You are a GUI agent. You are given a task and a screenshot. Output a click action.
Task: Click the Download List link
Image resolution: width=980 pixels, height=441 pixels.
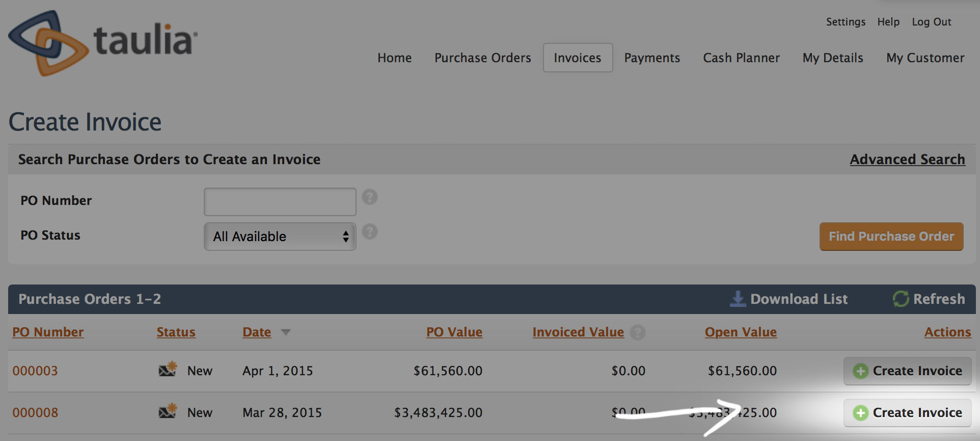(x=799, y=299)
